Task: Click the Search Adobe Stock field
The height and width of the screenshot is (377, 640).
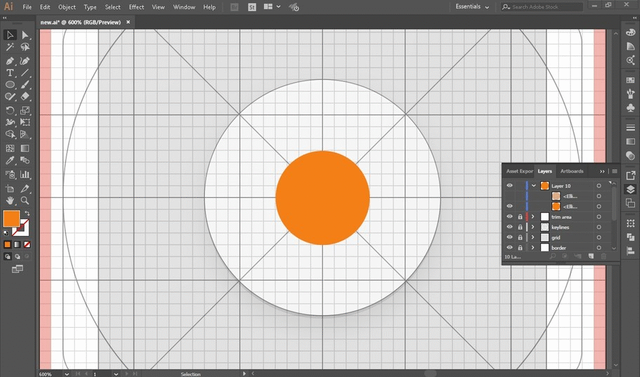Action: point(542,7)
